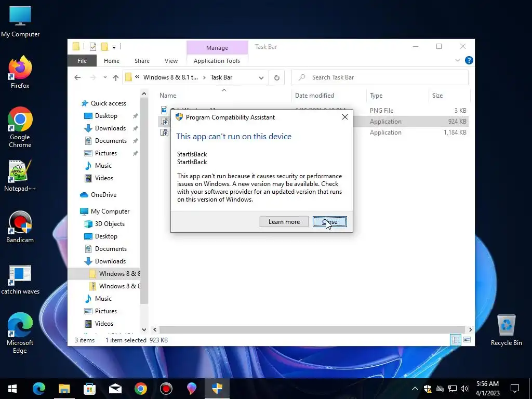Open Bandicam desktop shortcut

(x=20, y=228)
